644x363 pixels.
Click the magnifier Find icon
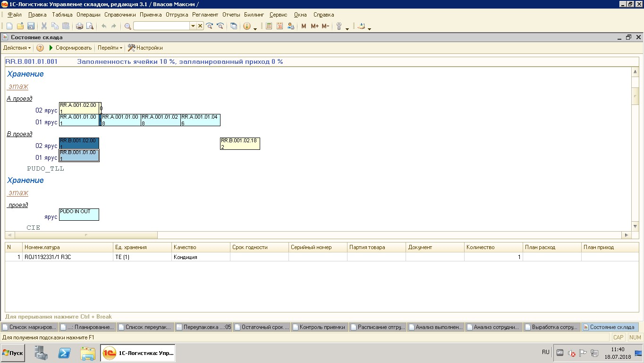click(127, 26)
